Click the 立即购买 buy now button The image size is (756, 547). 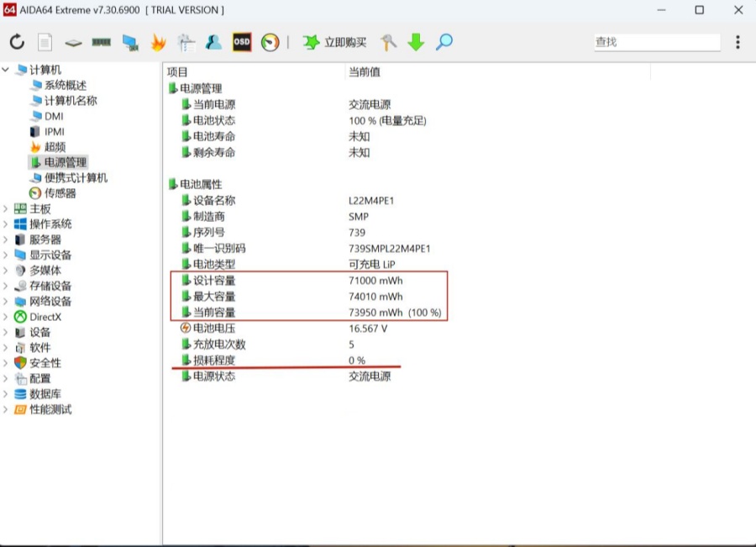point(334,43)
